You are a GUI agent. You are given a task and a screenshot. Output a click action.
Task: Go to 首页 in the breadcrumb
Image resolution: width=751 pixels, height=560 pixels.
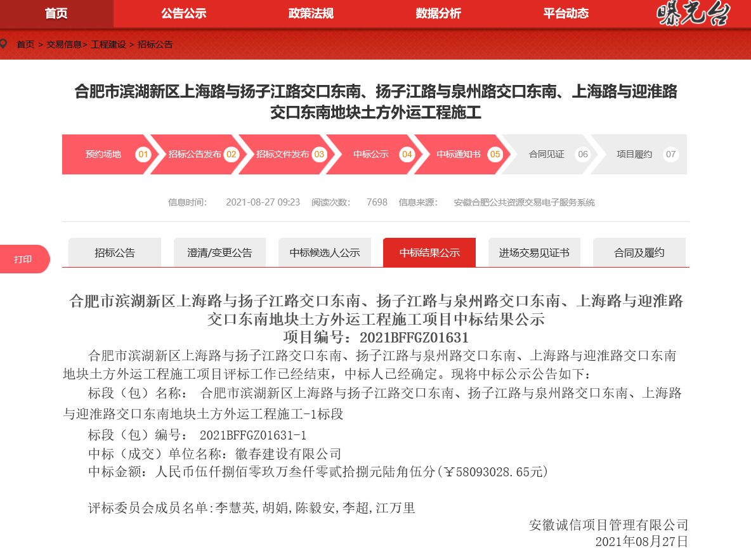pos(25,44)
